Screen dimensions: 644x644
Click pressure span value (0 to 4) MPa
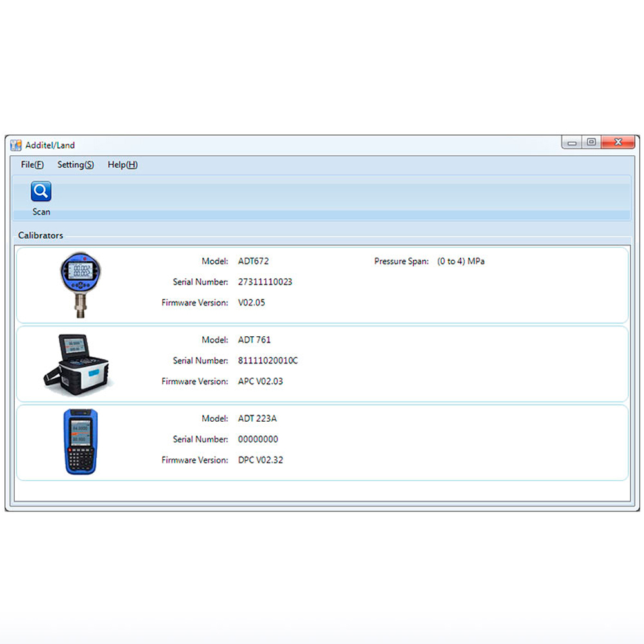(461, 261)
